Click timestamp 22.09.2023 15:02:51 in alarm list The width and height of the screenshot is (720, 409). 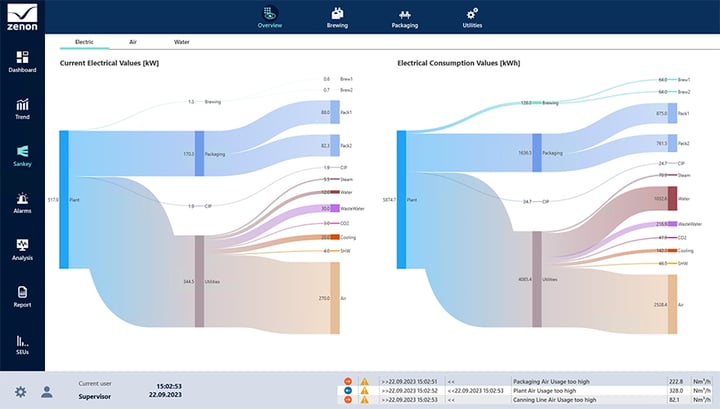coord(409,381)
